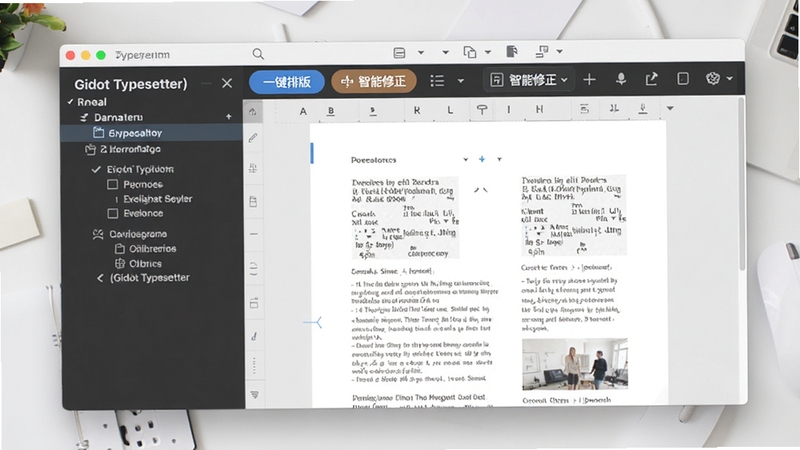Viewport: 800px width, 450px height.
Task: Minimize the Gidot Typesetter panel with the dash
Action: (x=206, y=83)
